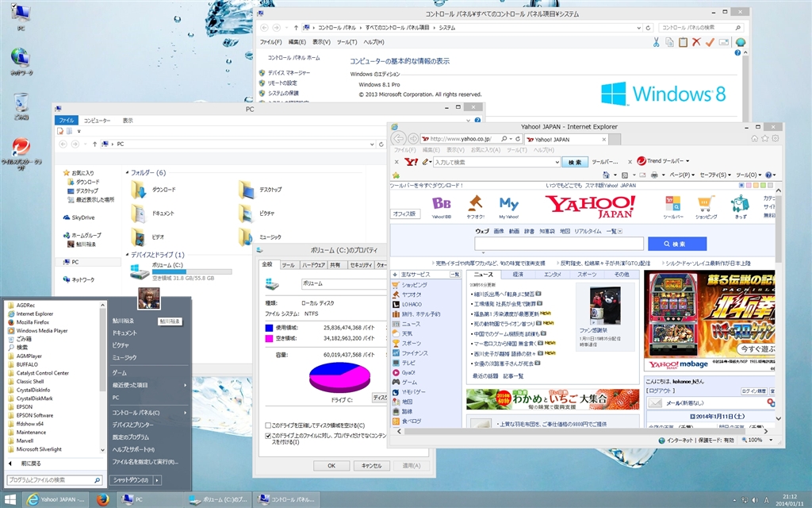Click the Windows Start button on taskbar
This screenshot has height=508, width=812.
(10, 500)
